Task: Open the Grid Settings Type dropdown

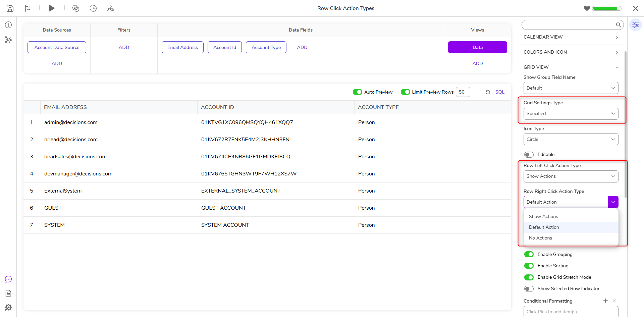Action: 571,114
